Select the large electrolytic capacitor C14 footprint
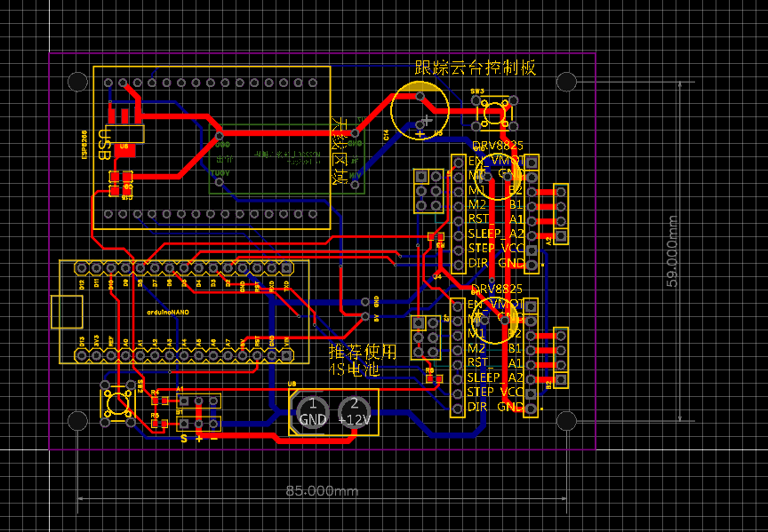Screen dimensions: 768x532 (x=420, y=111)
